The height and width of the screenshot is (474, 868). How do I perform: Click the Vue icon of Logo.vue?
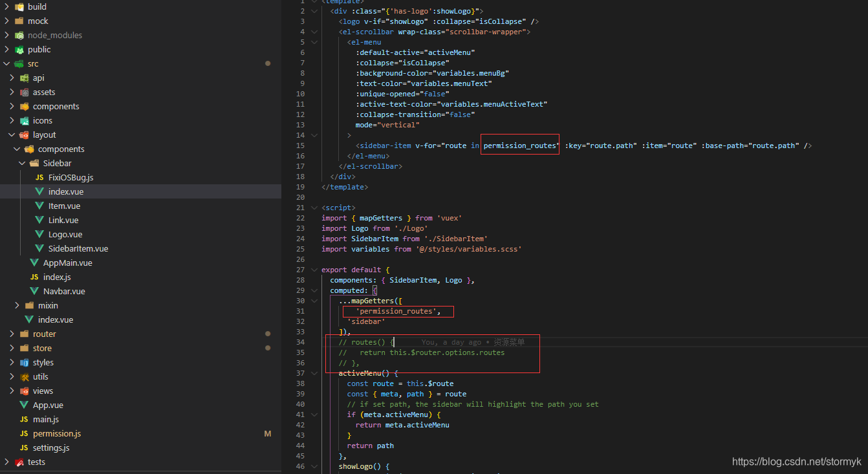39,234
